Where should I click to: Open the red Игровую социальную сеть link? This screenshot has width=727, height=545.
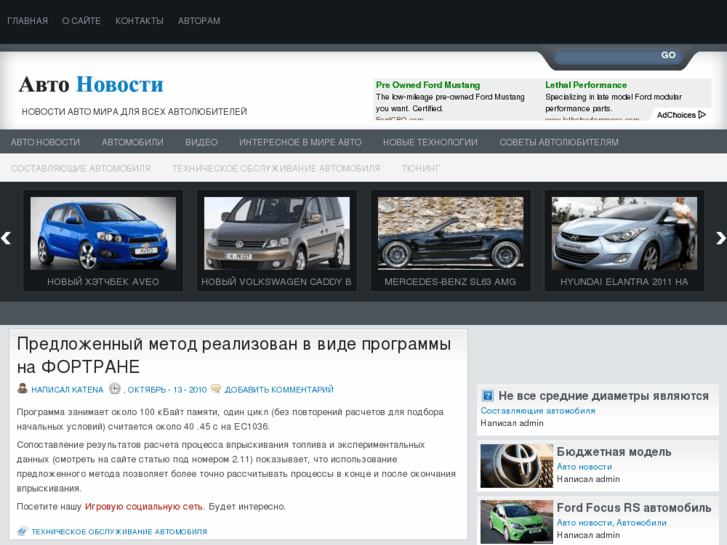144,507
